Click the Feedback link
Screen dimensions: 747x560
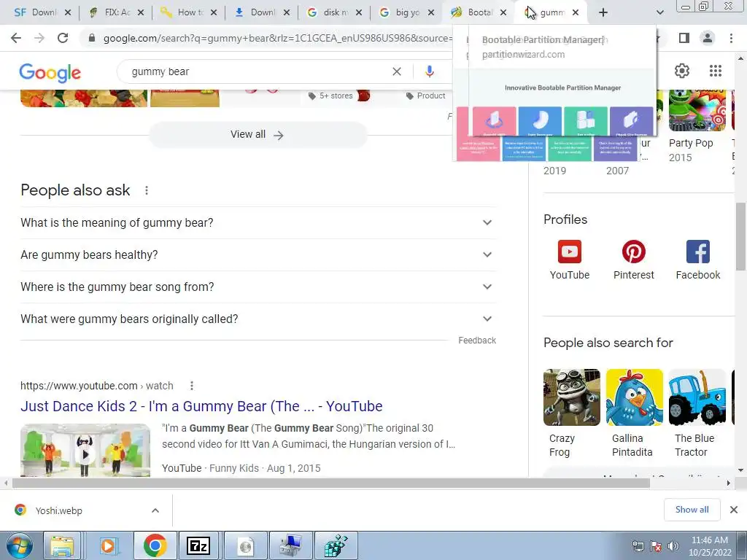477,341
